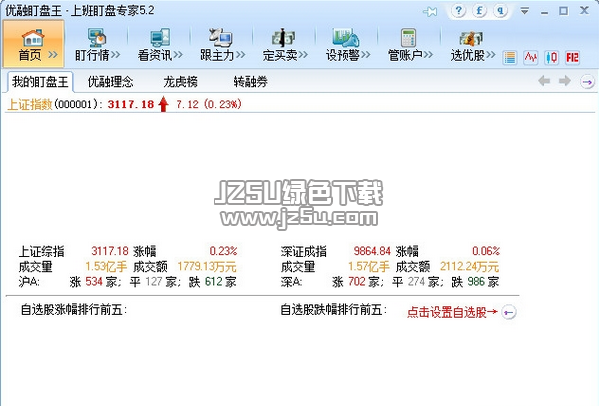This screenshot has width=599, height=406.
Task: Open help via the question mark icon
Action: pyautogui.click(x=458, y=11)
